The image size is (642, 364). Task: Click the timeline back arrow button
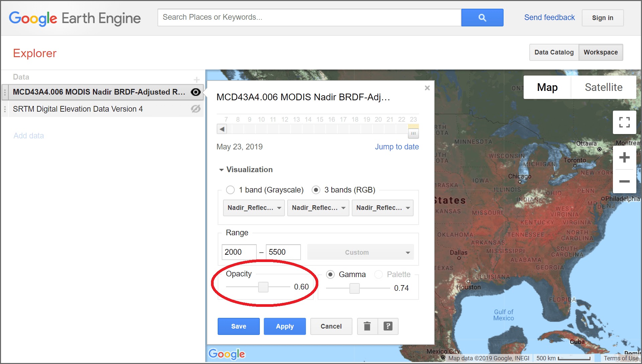[x=222, y=129]
